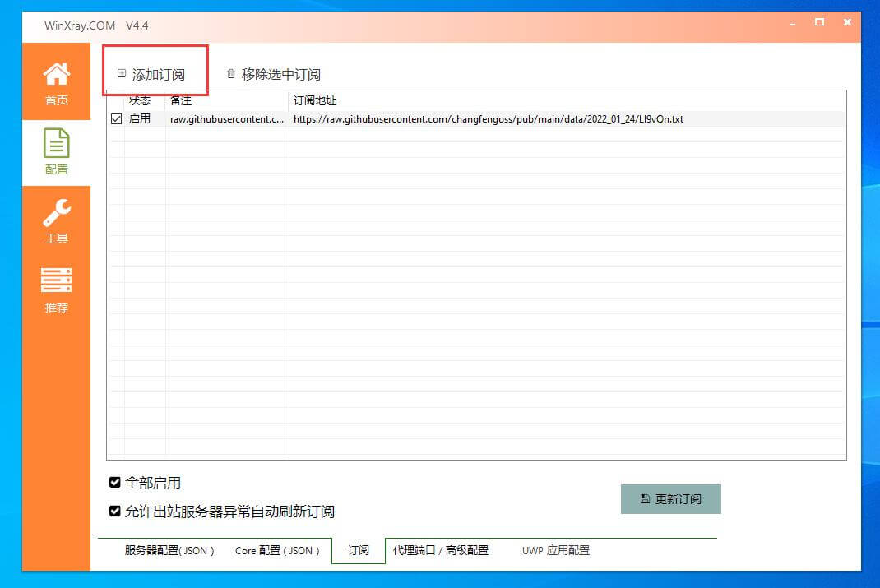Open the 工具 wrench tools icon
Image resolution: width=880 pixels, height=588 pixels.
tap(56, 221)
